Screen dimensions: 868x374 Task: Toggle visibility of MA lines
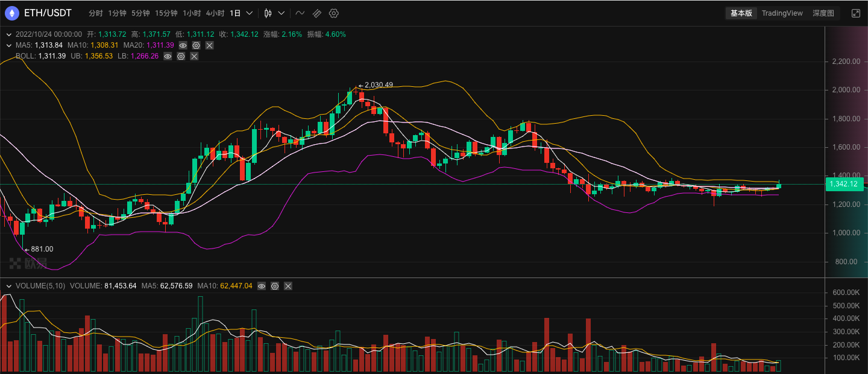(183, 45)
